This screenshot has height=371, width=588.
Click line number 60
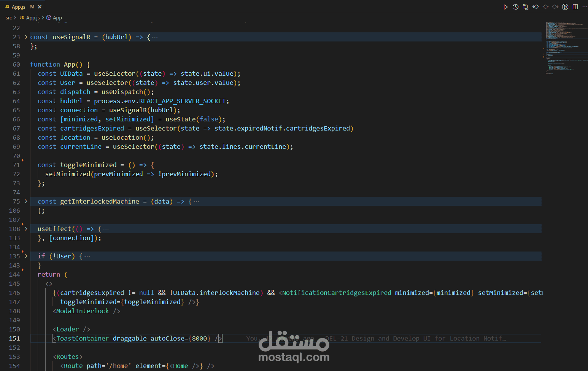tap(16, 65)
